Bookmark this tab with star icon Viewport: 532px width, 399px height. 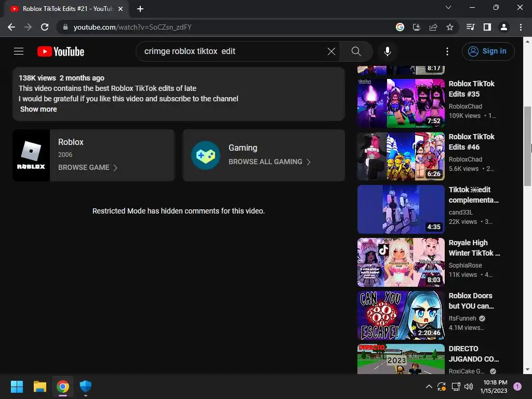point(450,27)
